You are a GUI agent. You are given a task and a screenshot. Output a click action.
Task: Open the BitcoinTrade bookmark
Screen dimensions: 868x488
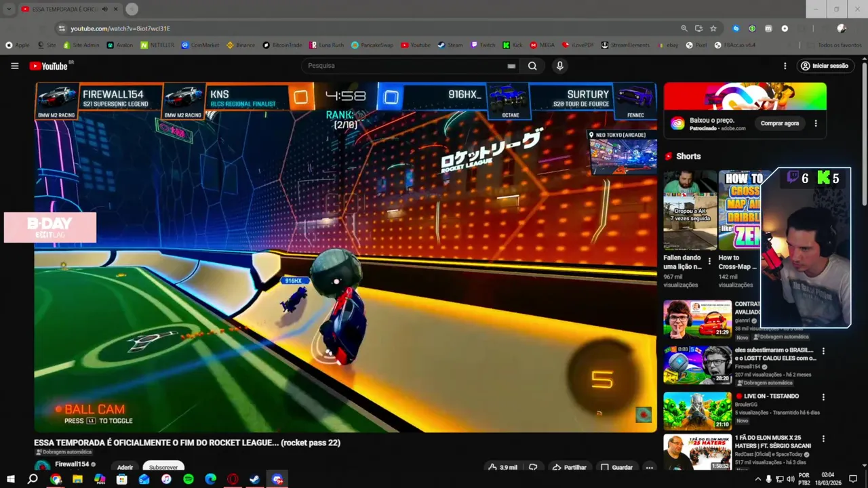(282, 45)
